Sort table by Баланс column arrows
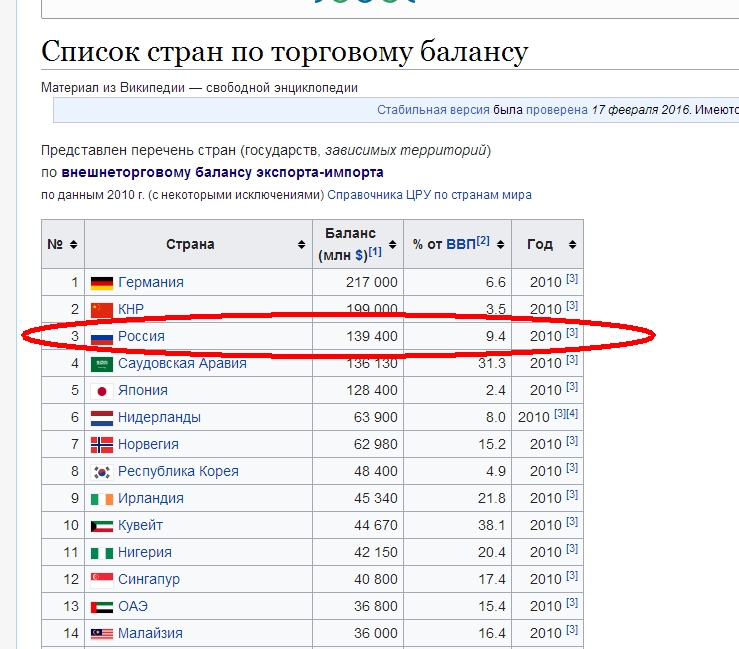The width and height of the screenshot is (739, 649). click(392, 244)
